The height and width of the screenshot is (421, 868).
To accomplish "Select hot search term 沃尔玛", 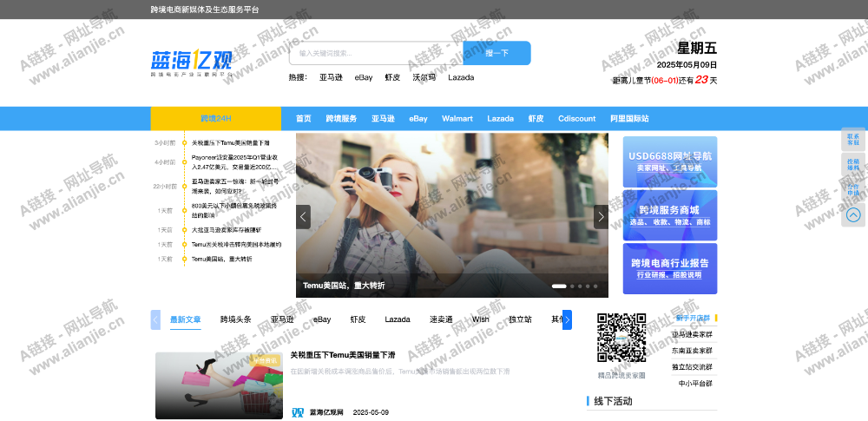I will coord(424,77).
